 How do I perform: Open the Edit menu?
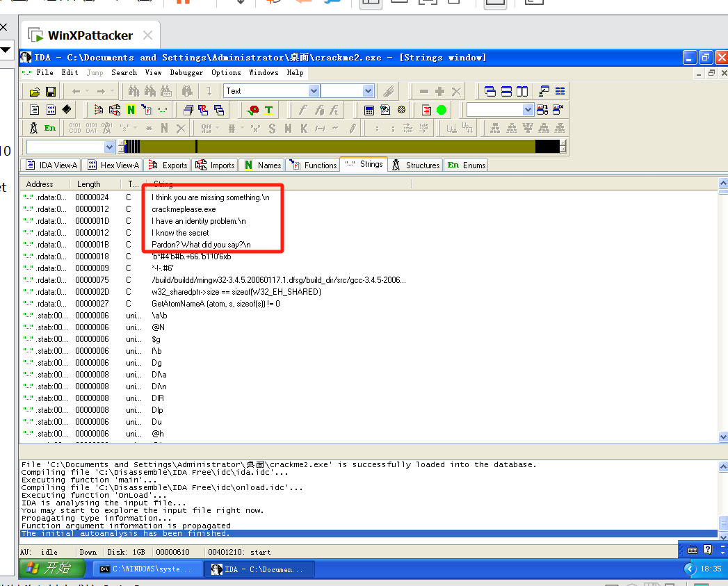click(x=70, y=72)
